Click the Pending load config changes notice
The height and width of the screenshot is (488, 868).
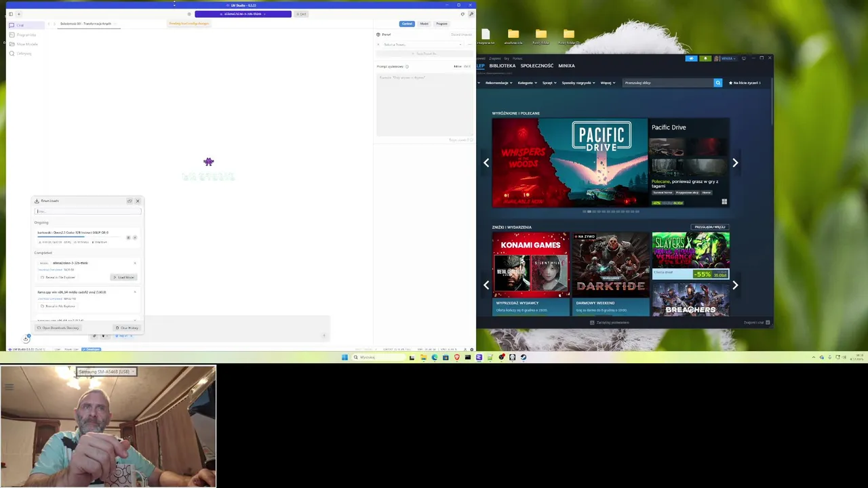(189, 24)
